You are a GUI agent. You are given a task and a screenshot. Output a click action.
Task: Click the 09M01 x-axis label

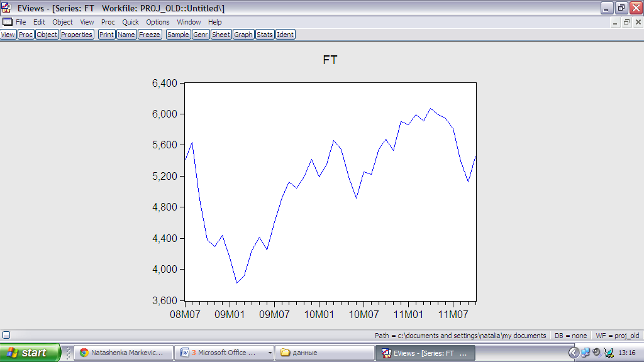(x=230, y=315)
